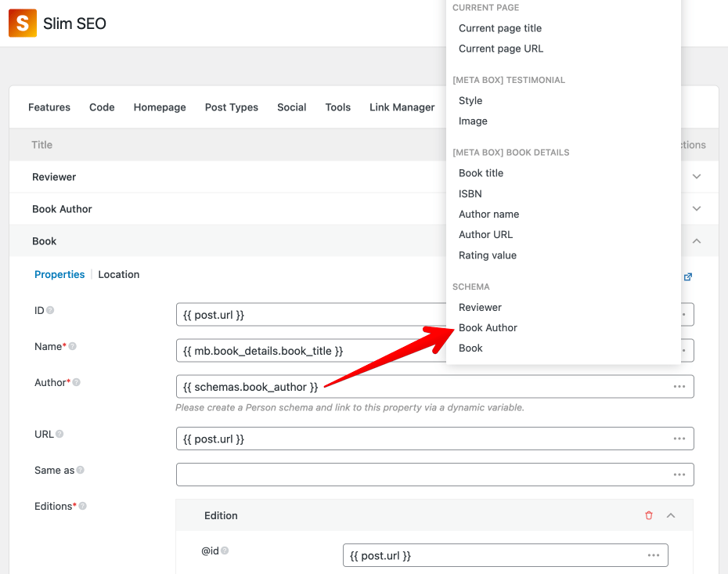
Task: Go to the Tools tab
Action: click(x=337, y=107)
